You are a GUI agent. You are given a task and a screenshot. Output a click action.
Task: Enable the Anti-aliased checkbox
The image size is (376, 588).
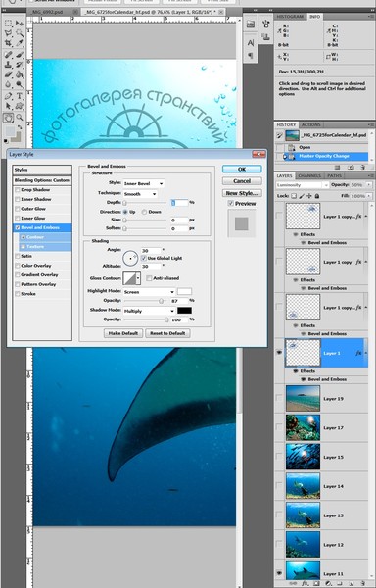[x=149, y=278]
